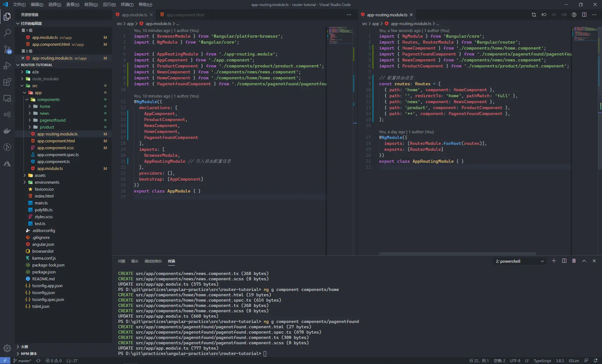Expand the node_modules folder
The height and width of the screenshot is (364, 602).
coord(45,79)
